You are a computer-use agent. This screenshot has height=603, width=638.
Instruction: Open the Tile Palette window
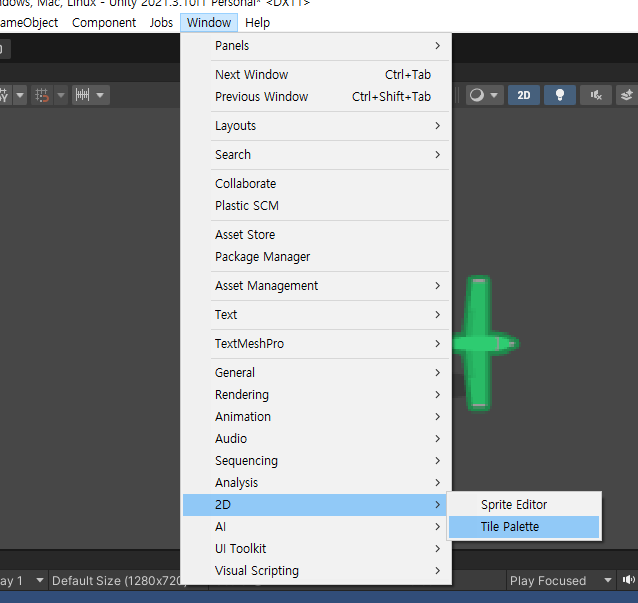click(524, 527)
